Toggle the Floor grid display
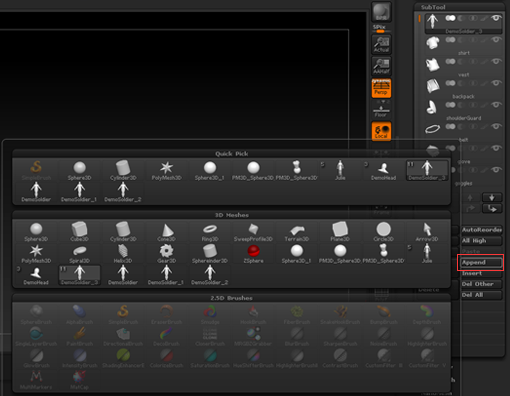510x396 pixels. (x=381, y=111)
